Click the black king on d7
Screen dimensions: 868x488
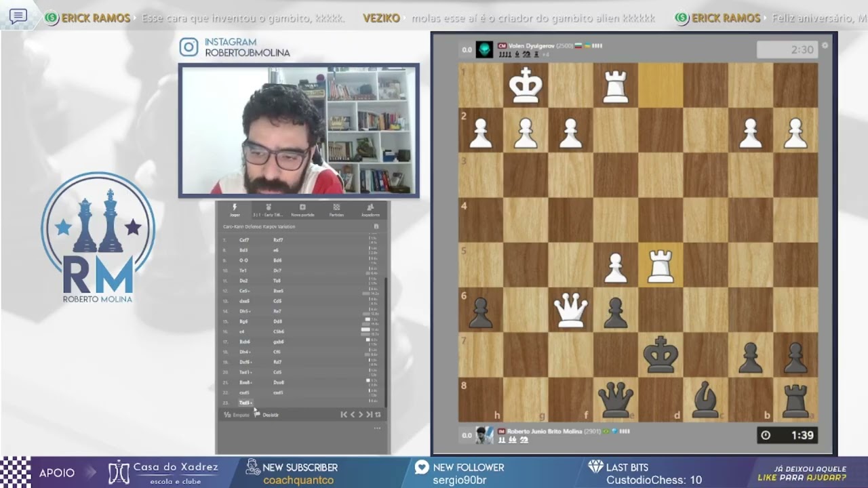(x=660, y=356)
